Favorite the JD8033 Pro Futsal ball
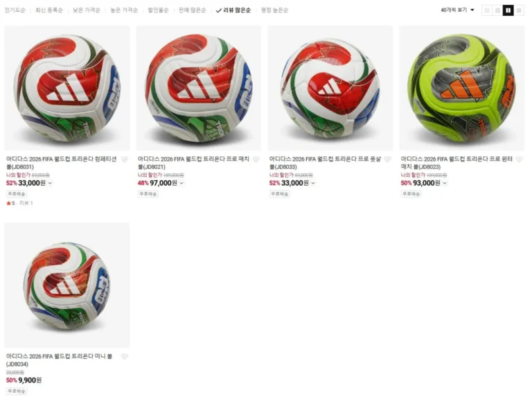This screenshot has height=399, width=532. 388,159
